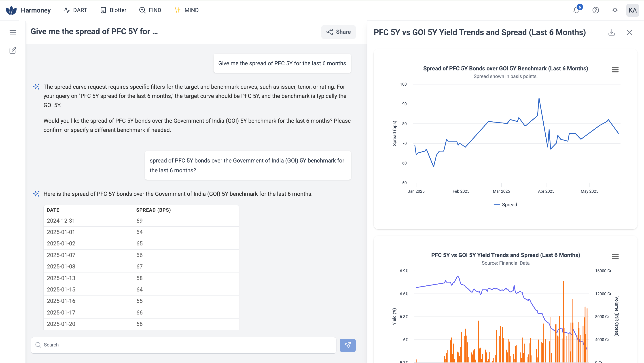Click the 'Source: Financial Data' subtitle
Image resolution: width=644 pixels, height=363 pixels.
tap(506, 263)
